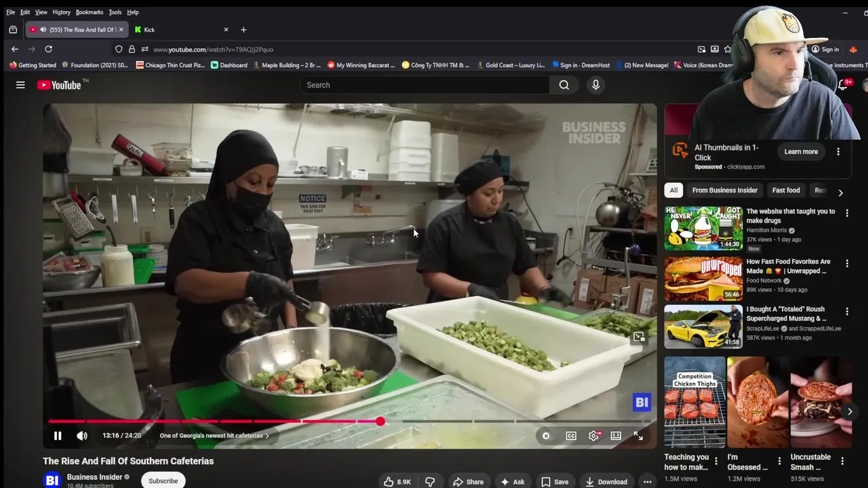Image resolution: width=868 pixels, height=488 pixels.
Task: Open options for 'Uncrustable Smash' short
Action: pos(842,461)
